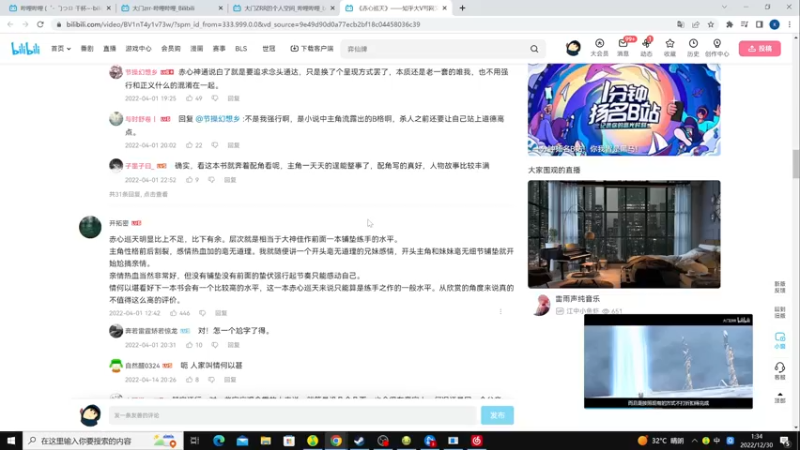Click the @节操幻想乡 mention link
800x450 pixels.
[217, 118]
